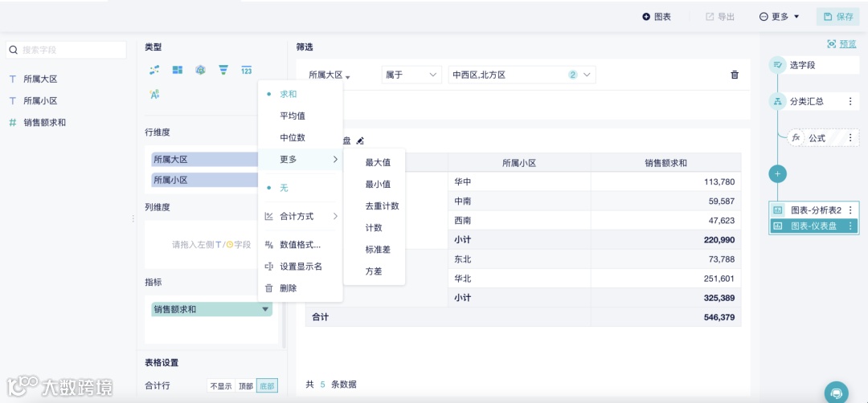Delete the filter with trash icon

click(x=735, y=75)
